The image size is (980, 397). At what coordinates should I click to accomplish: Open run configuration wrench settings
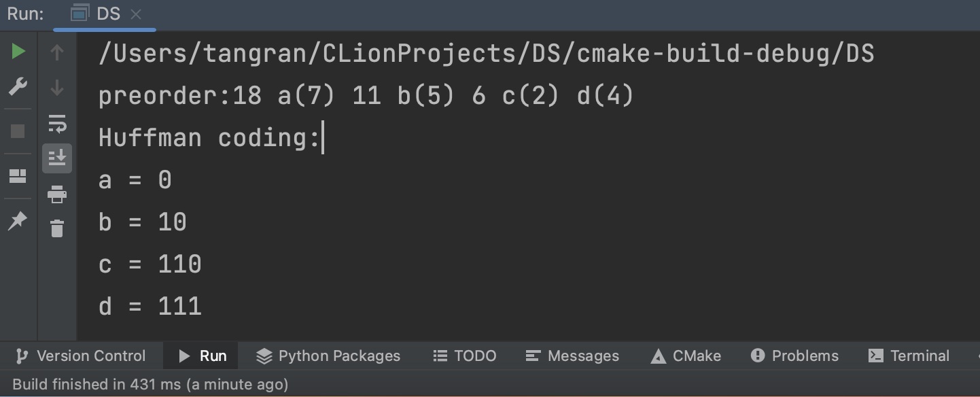pos(18,87)
